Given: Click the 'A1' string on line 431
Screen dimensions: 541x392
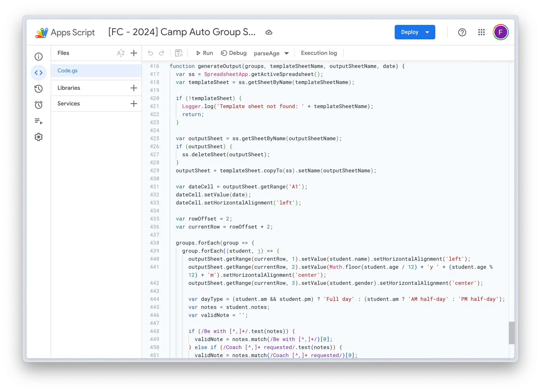Looking at the screenshot, I should 295,187.
